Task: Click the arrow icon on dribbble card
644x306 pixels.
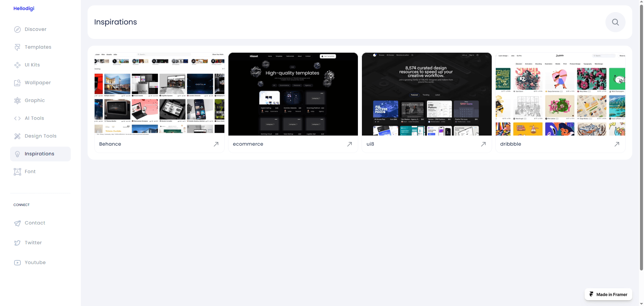Action: (617, 144)
